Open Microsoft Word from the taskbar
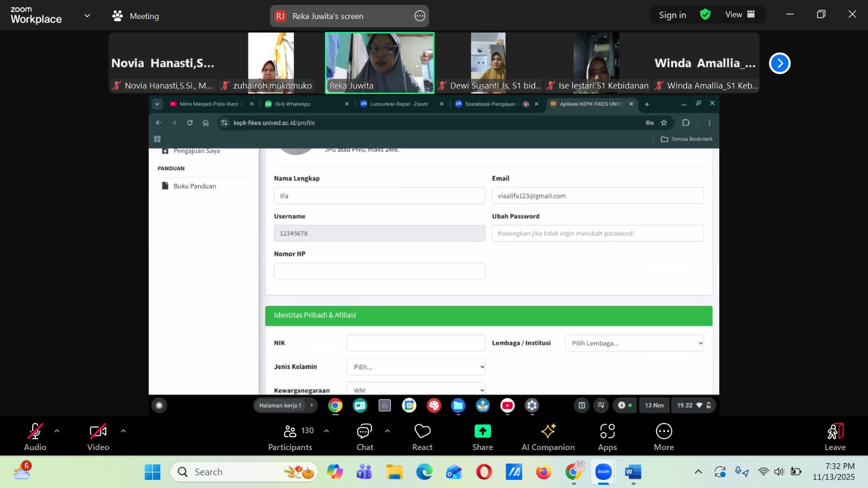The width and height of the screenshot is (868, 488). (633, 472)
